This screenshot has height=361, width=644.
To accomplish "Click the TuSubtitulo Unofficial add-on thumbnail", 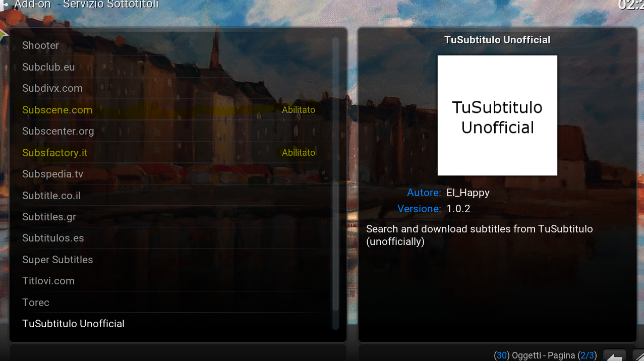I will coord(497,115).
